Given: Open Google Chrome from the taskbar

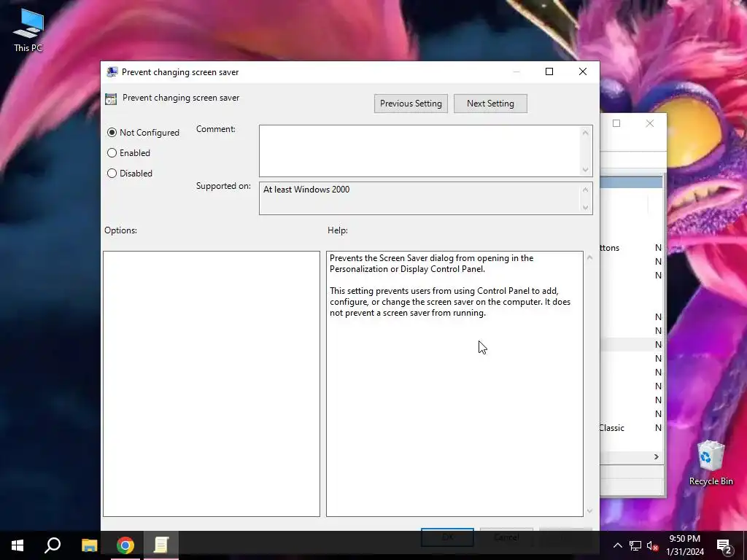Looking at the screenshot, I should [x=125, y=545].
